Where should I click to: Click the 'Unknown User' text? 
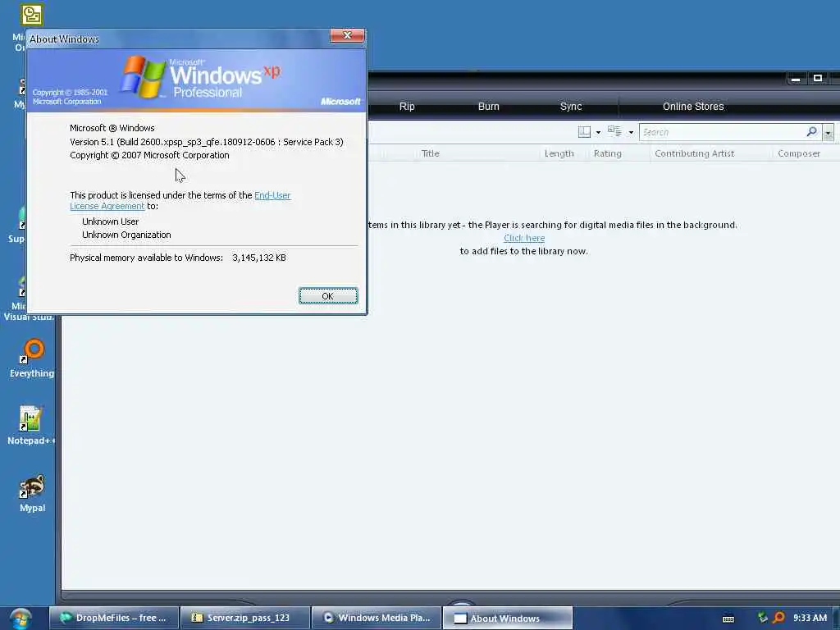111,221
